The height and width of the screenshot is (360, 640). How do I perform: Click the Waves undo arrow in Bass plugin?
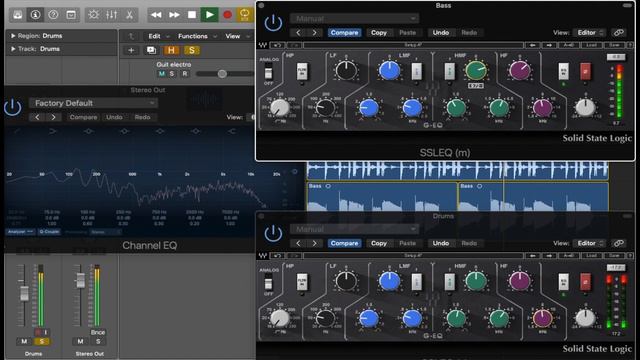pos(277,45)
